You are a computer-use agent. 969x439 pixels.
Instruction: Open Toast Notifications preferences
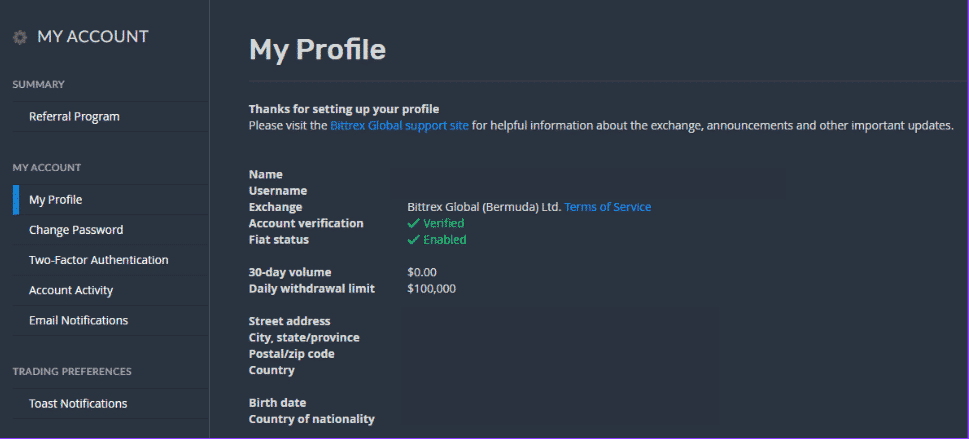click(x=78, y=404)
